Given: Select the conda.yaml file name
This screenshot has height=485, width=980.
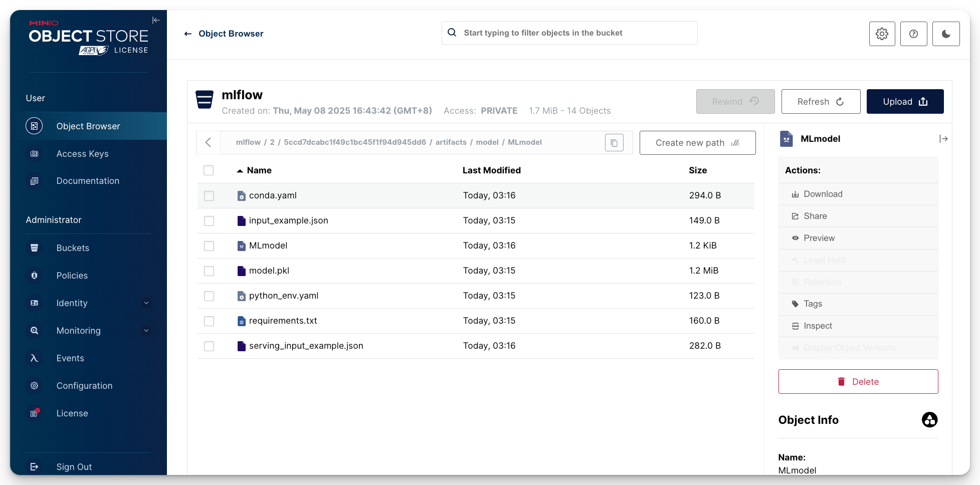Looking at the screenshot, I should [x=273, y=195].
